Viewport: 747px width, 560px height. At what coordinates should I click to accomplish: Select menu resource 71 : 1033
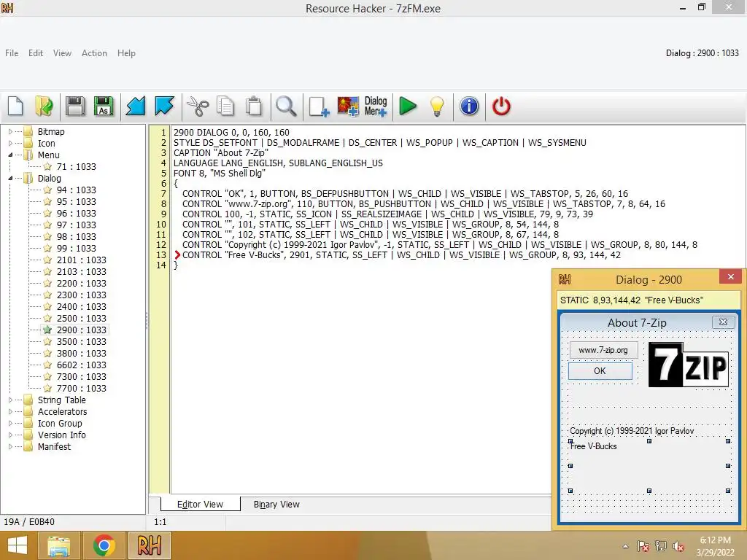click(76, 167)
